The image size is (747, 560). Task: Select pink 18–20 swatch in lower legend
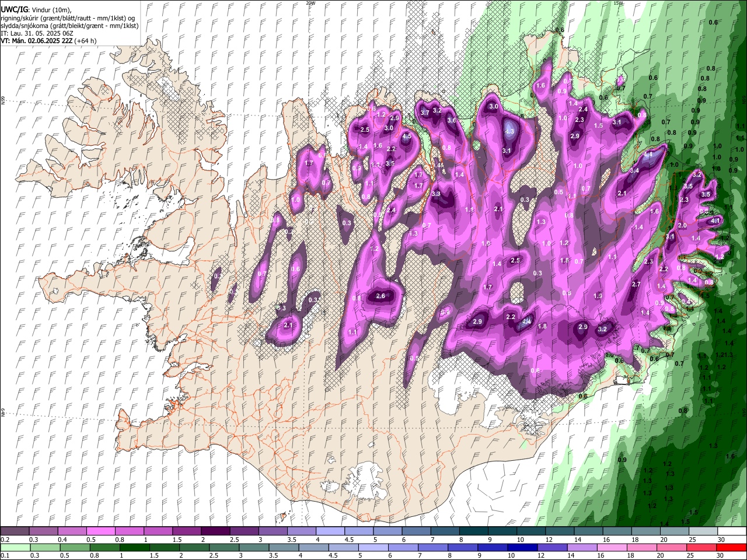pos(641,548)
